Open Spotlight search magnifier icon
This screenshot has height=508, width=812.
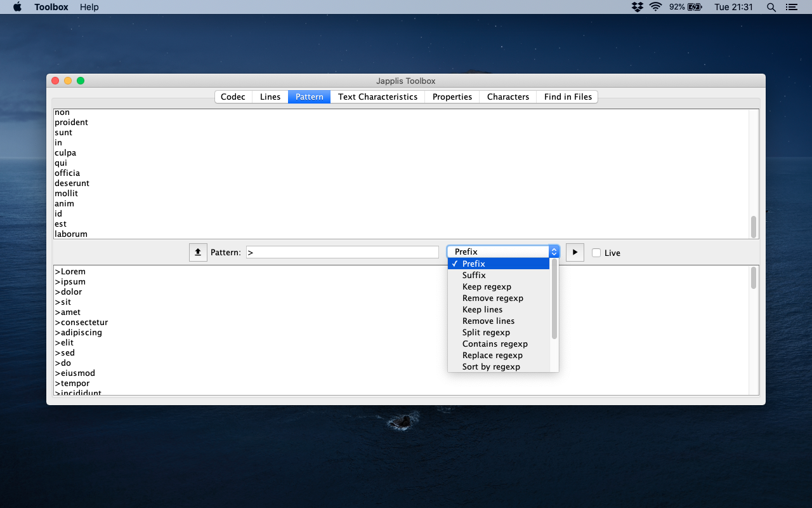click(771, 7)
